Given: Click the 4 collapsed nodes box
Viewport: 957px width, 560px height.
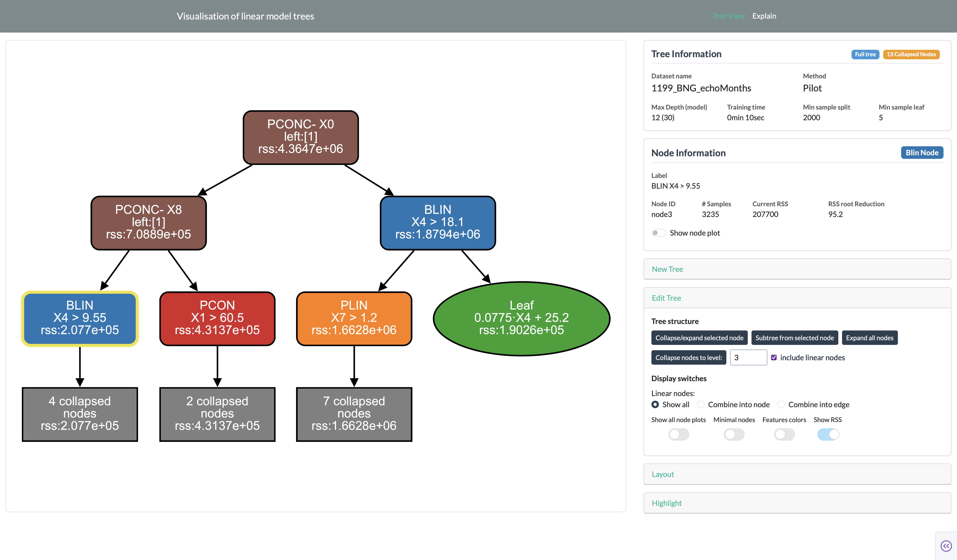Looking at the screenshot, I should pyautogui.click(x=80, y=414).
